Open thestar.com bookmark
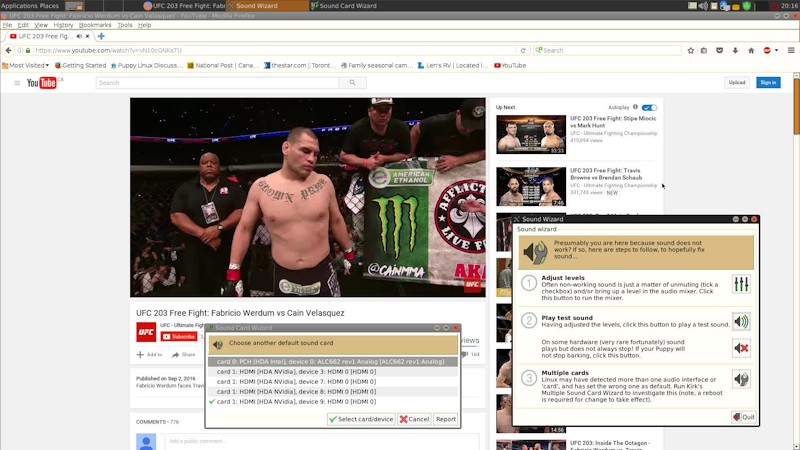This screenshot has height=450, width=800. [300, 65]
